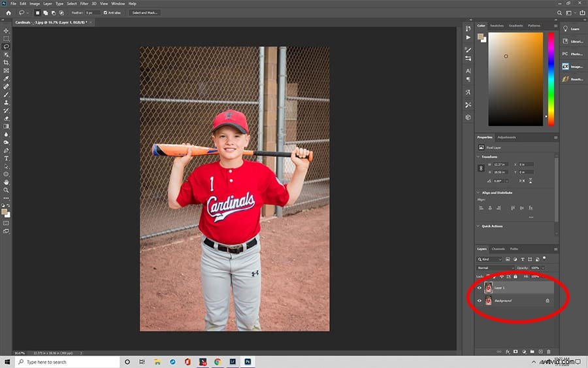Click more align options ellipsis
Viewport: 588px width, 368px height.
531,217
